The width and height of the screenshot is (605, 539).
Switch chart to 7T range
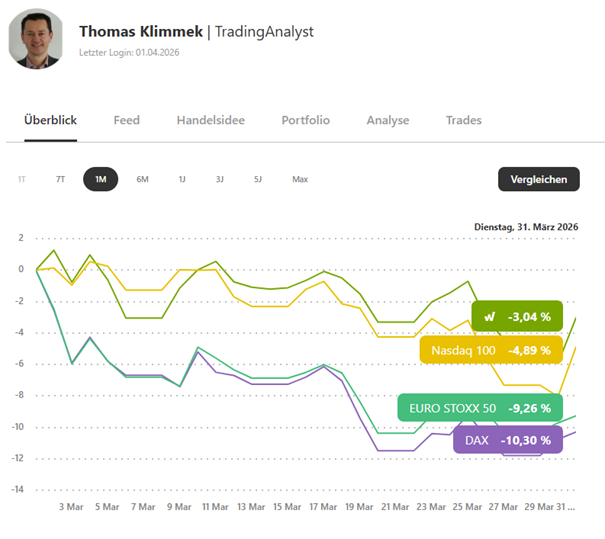point(60,179)
